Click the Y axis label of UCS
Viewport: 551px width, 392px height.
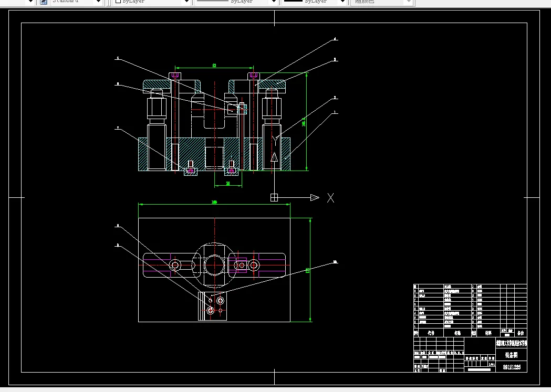275,141
